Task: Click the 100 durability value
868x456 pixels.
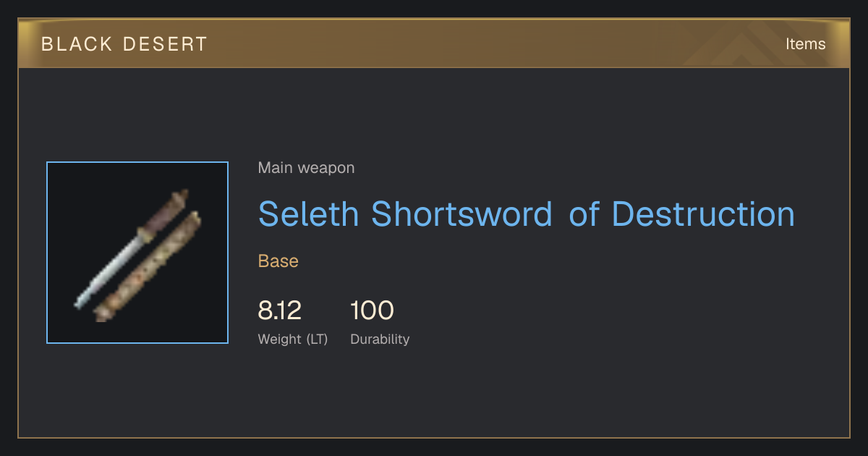Action: [x=372, y=311]
